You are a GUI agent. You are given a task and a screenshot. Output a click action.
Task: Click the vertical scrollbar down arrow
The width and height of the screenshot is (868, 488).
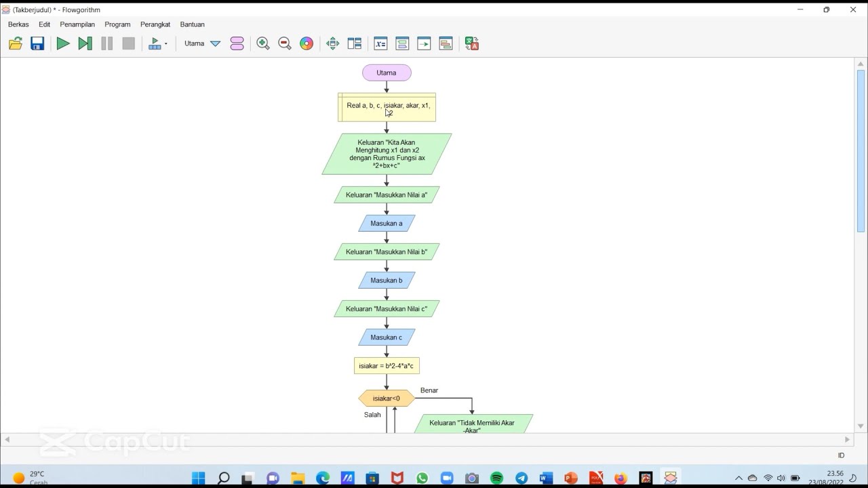[x=861, y=426]
